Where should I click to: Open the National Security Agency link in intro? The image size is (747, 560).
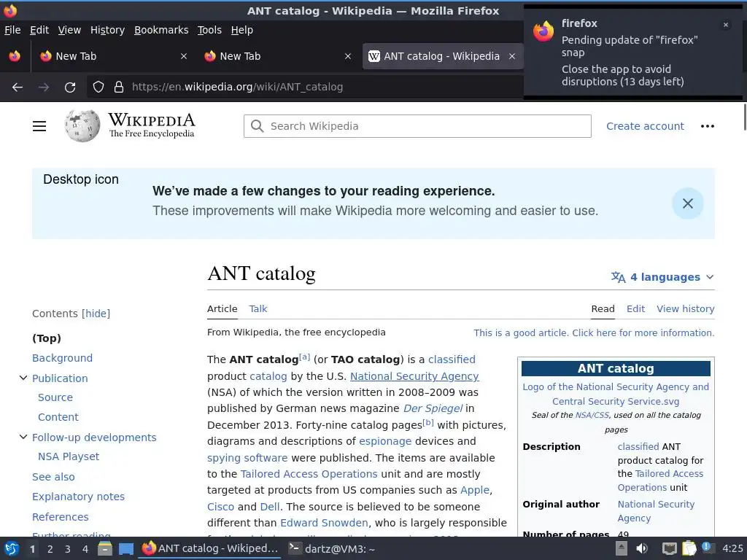click(x=414, y=376)
